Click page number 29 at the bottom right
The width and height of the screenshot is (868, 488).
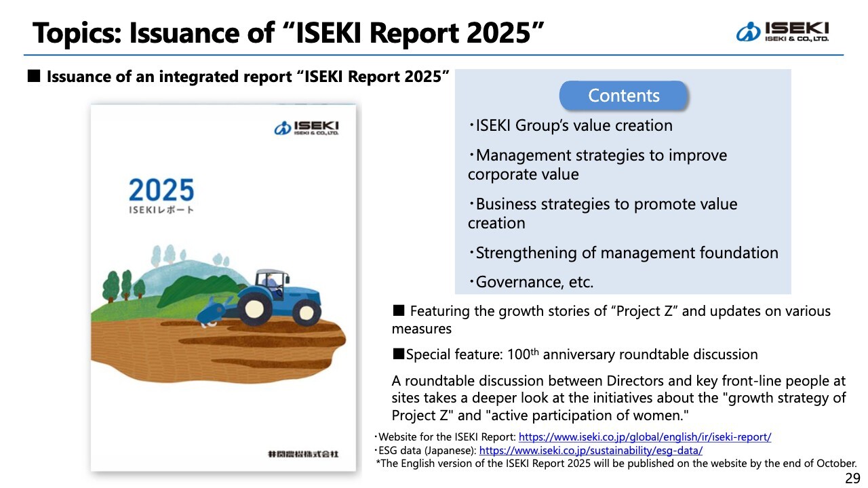point(852,479)
